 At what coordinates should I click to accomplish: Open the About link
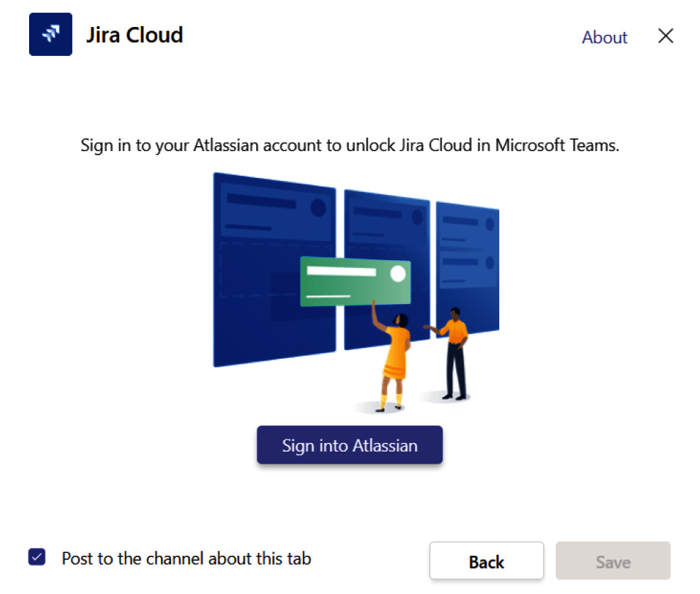[604, 38]
